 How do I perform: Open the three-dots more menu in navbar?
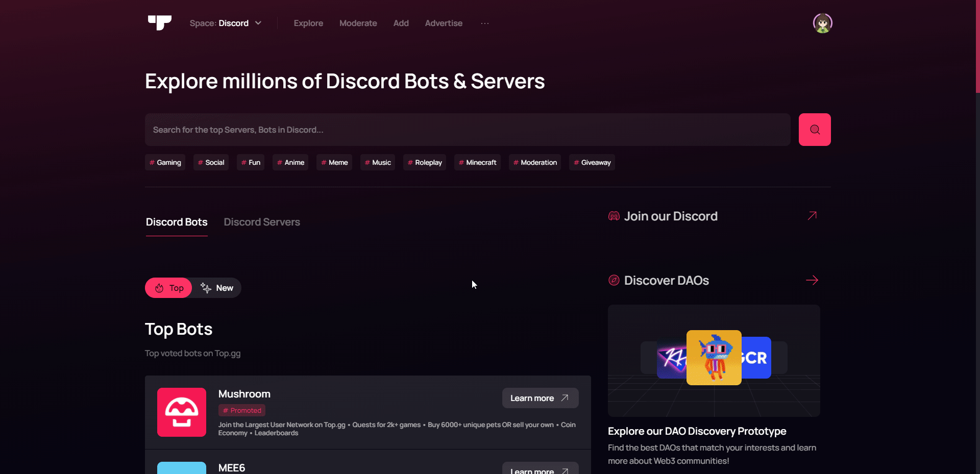[x=484, y=23]
